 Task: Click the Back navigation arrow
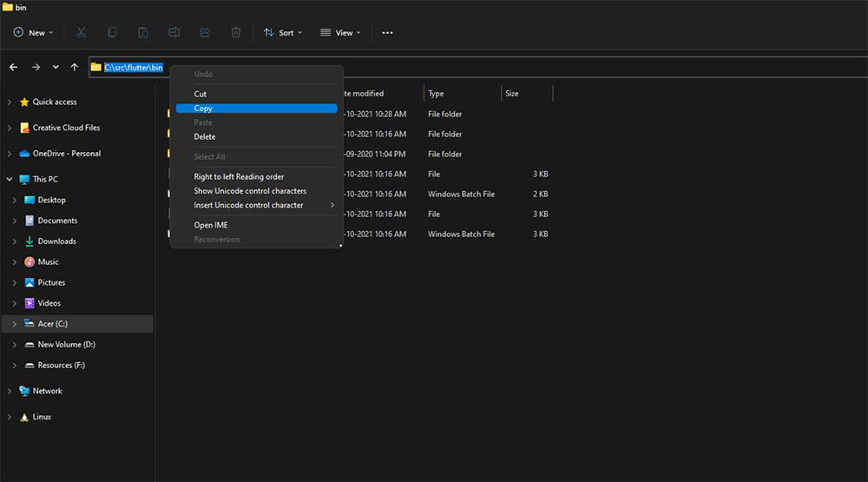point(13,67)
